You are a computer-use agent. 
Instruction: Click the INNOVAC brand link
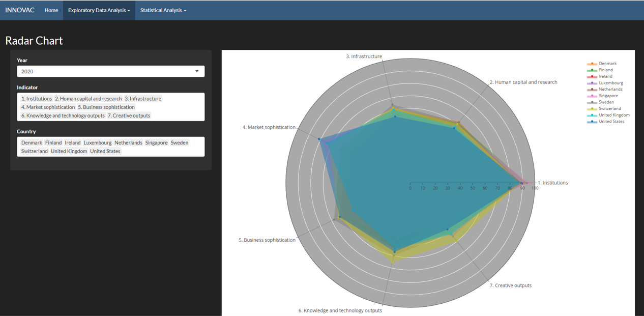point(20,10)
